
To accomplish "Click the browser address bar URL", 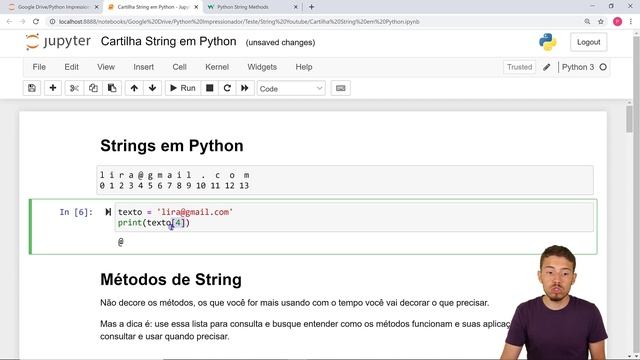I will [239, 22].
